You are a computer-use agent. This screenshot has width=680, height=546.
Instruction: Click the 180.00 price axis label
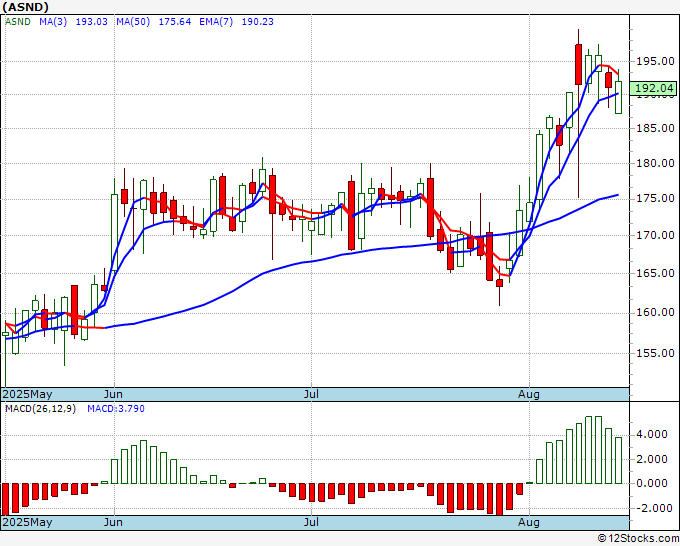[655, 163]
